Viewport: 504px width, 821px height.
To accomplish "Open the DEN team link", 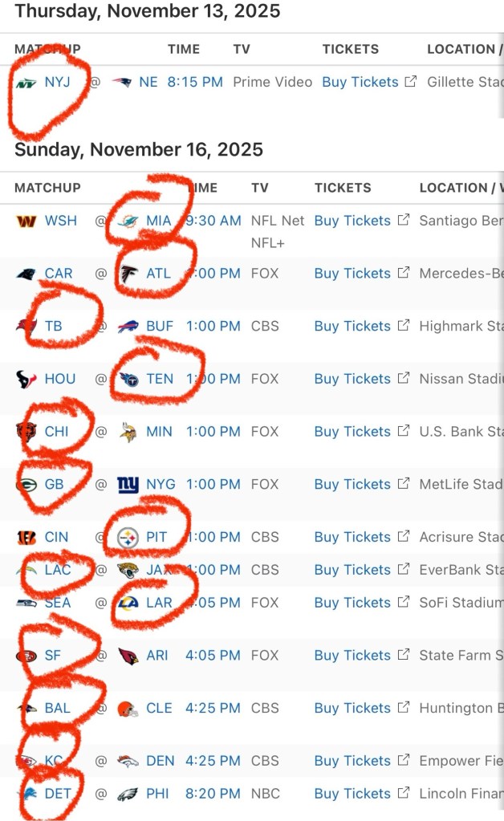I will tap(161, 761).
